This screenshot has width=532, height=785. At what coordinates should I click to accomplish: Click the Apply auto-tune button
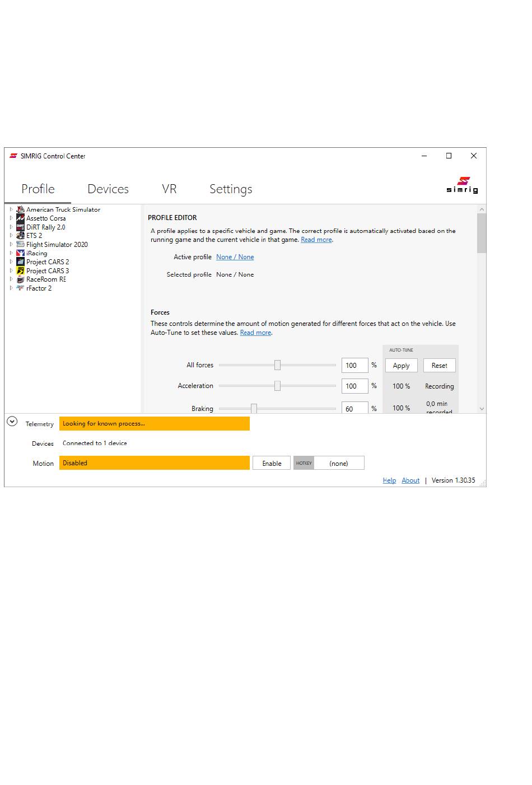point(402,366)
